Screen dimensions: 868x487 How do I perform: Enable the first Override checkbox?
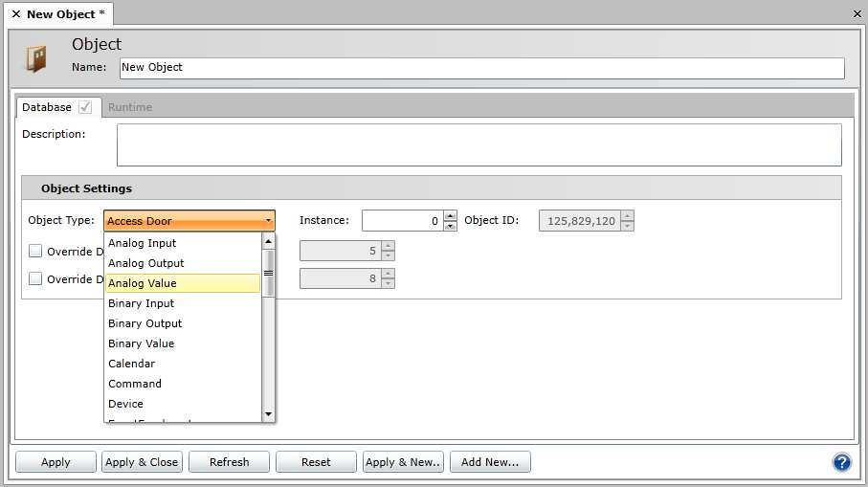[x=35, y=251]
